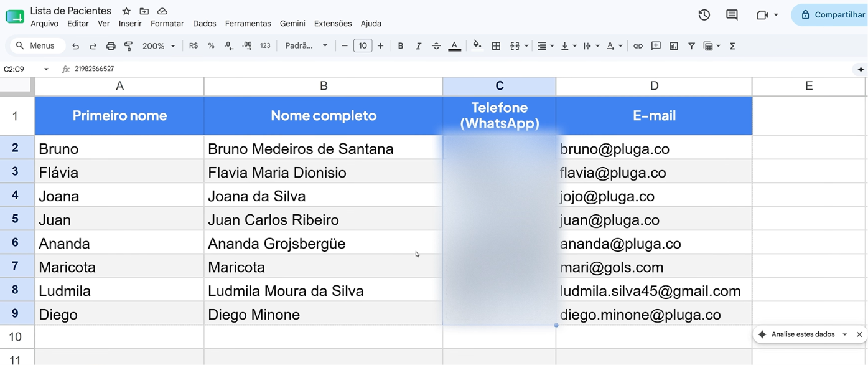This screenshot has height=365, width=868.
Task: Open the Arquivo menu
Action: [x=44, y=24]
